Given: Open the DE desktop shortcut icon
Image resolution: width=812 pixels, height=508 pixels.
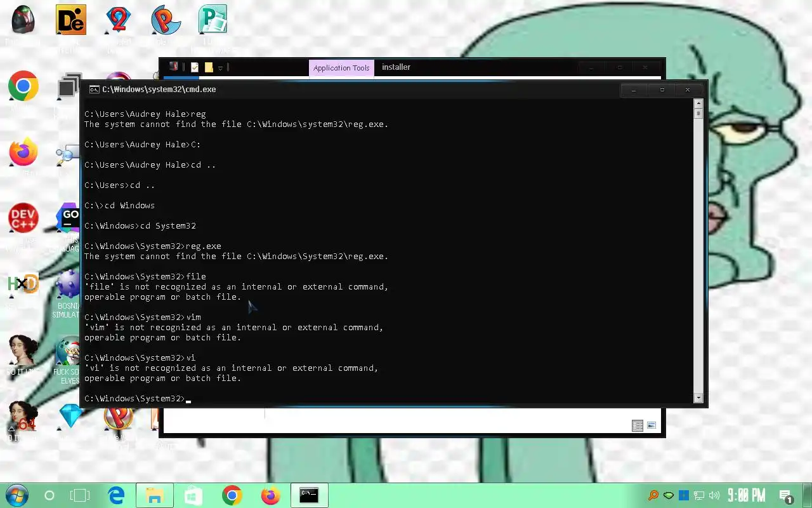Looking at the screenshot, I should pyautogui.click(x=71, y=20).
